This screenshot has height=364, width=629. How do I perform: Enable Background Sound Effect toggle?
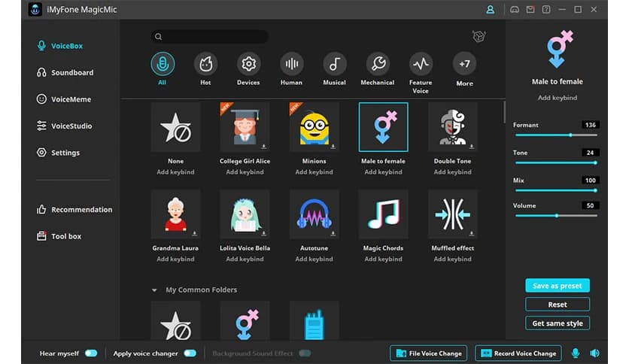pyautogui.click(x=305, y=353)
